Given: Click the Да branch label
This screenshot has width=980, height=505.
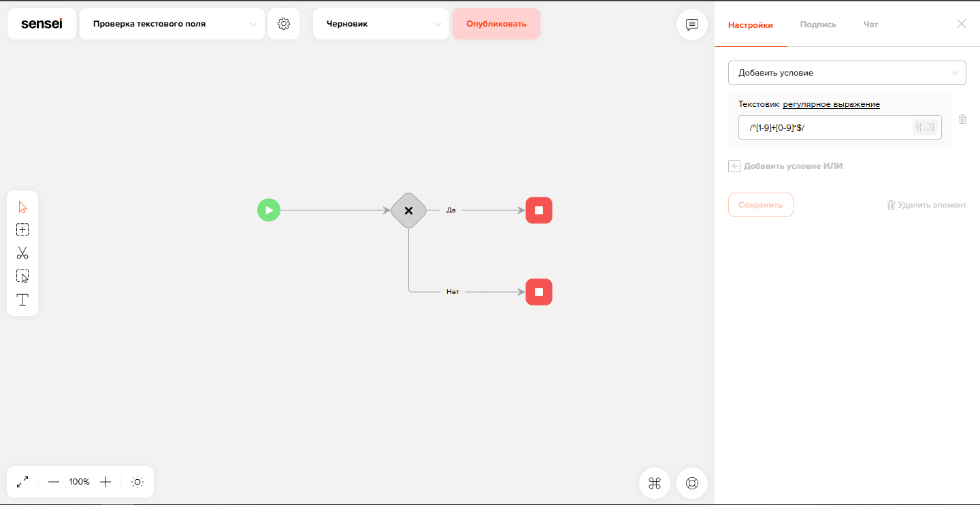Looking at the screenshot, I should (x=451, y=210).
